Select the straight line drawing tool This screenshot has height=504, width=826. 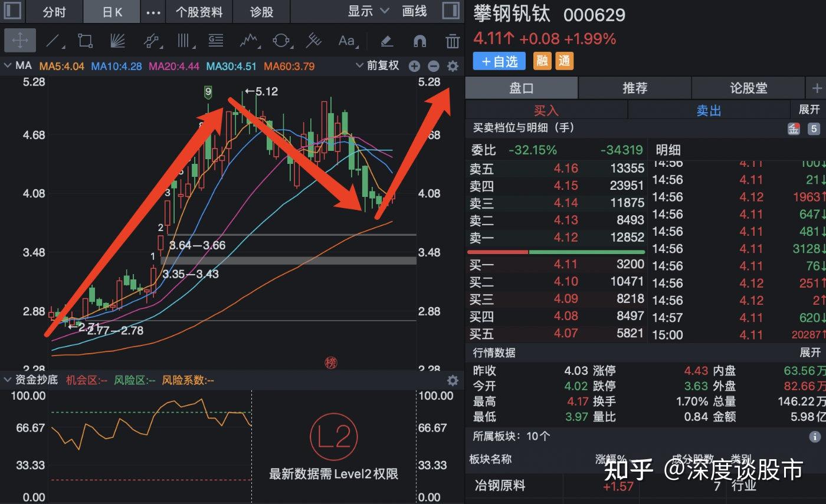pyautogui.click(x=54, y=41)
